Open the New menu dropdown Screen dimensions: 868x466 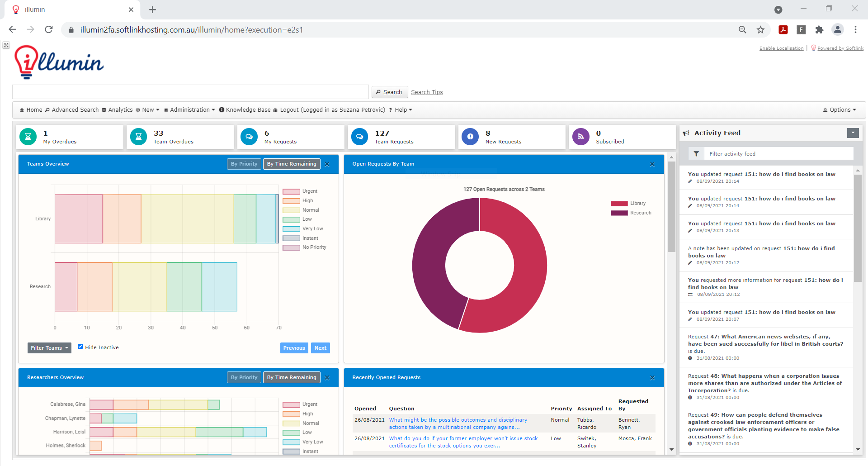coord(147,109)
